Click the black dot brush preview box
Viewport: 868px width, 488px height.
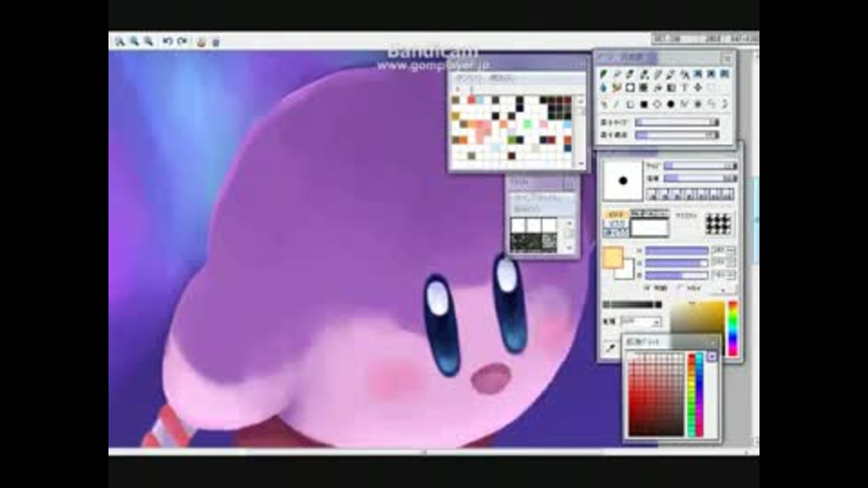pos(623,181)
